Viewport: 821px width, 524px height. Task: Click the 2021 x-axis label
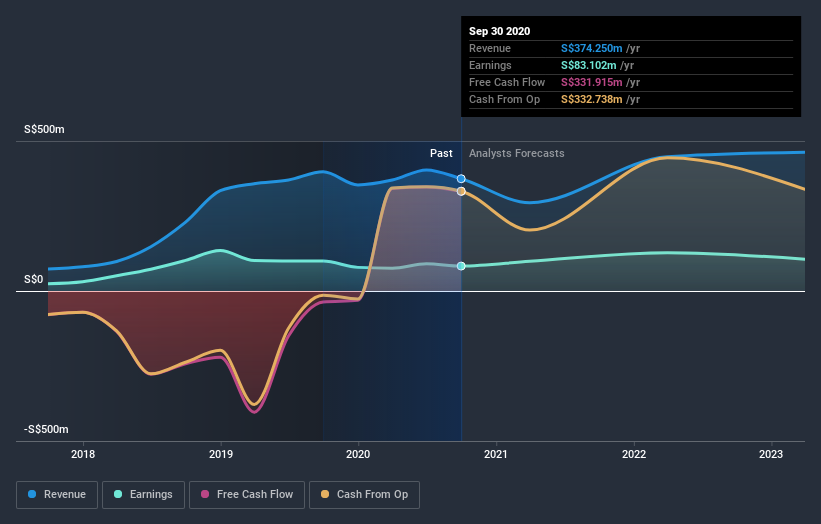click(x=496, y=454)
